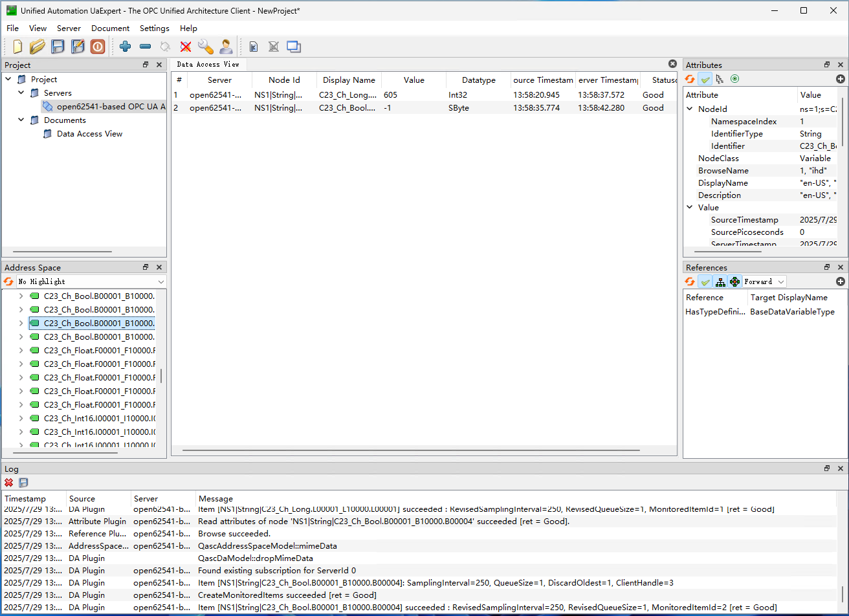Image resolution: width=849 pixels, height=616 pixels.
Task: Click 'Browse succeeded.' log message
Action: click(x=234, y=534)
